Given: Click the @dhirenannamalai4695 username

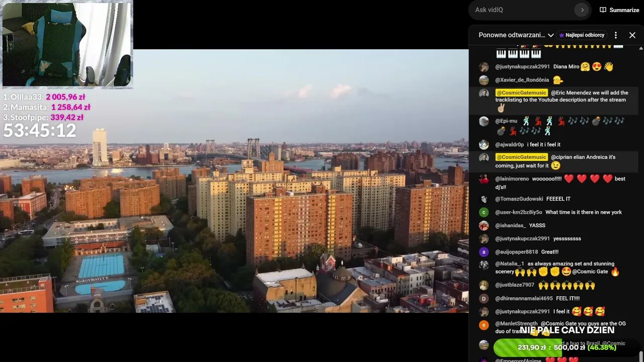Looking at the screenshot, I should coord(524,299).
